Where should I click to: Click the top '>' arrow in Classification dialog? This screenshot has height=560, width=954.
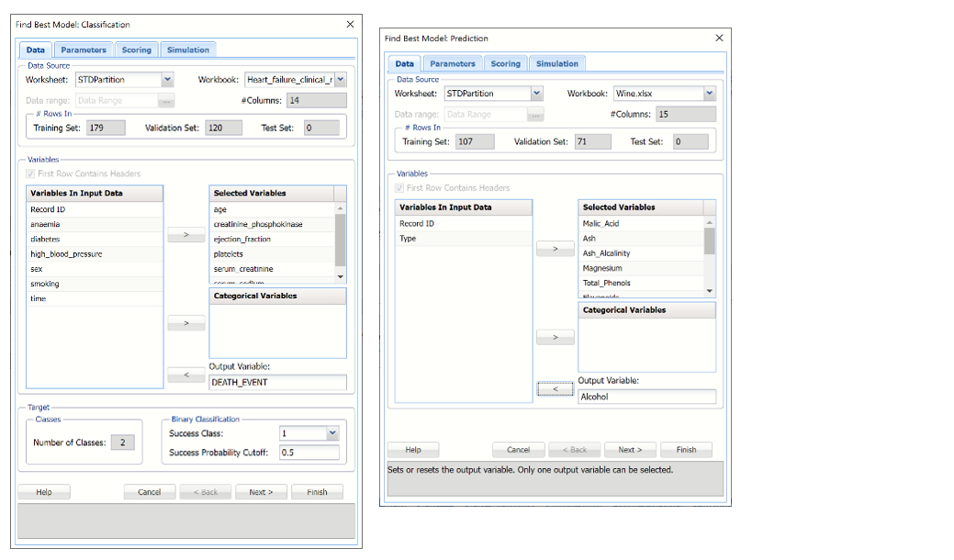pos(186,235)
